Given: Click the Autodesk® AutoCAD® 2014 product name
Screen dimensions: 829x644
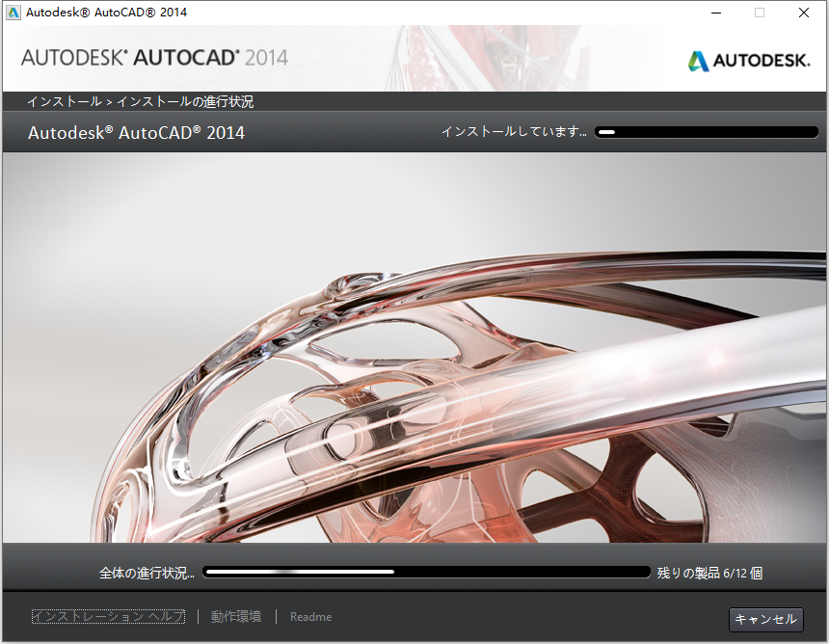Looking at the screenshot, I should (137, 133).
